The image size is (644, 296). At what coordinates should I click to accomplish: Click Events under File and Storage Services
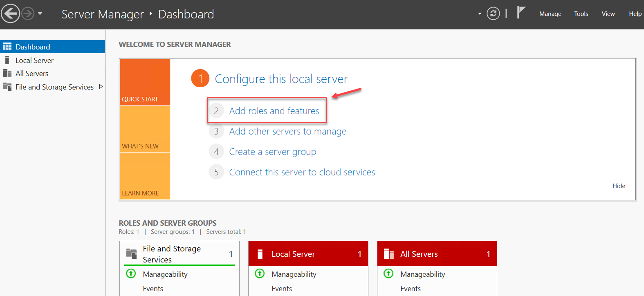click(153, 289)
